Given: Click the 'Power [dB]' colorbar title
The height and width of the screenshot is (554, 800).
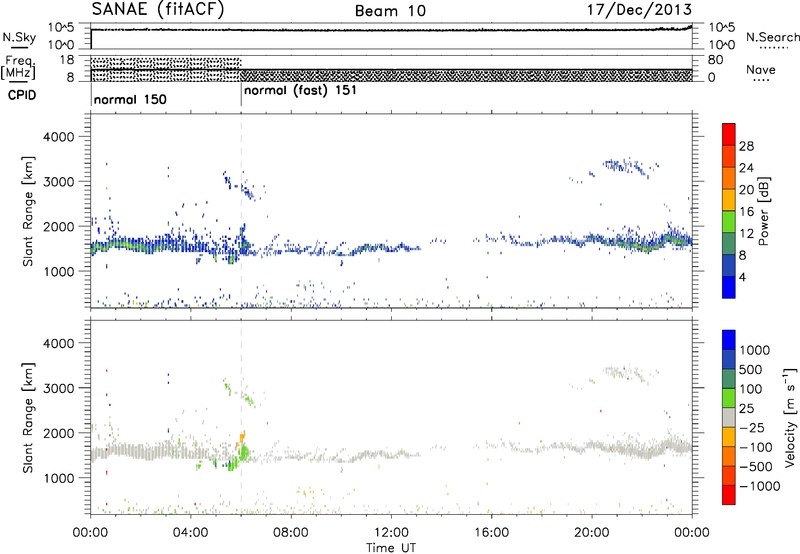Looking at the screenshot, I should [763, 211].
